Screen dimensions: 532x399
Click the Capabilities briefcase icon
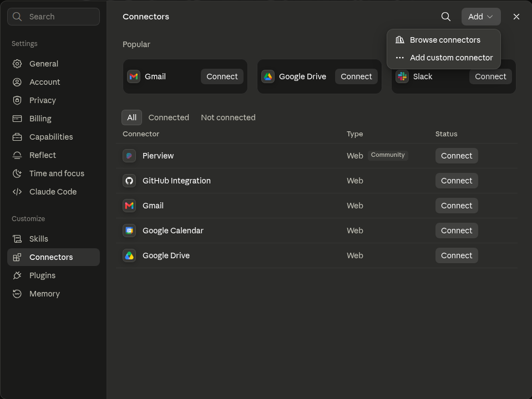click(x=17, y=137)
